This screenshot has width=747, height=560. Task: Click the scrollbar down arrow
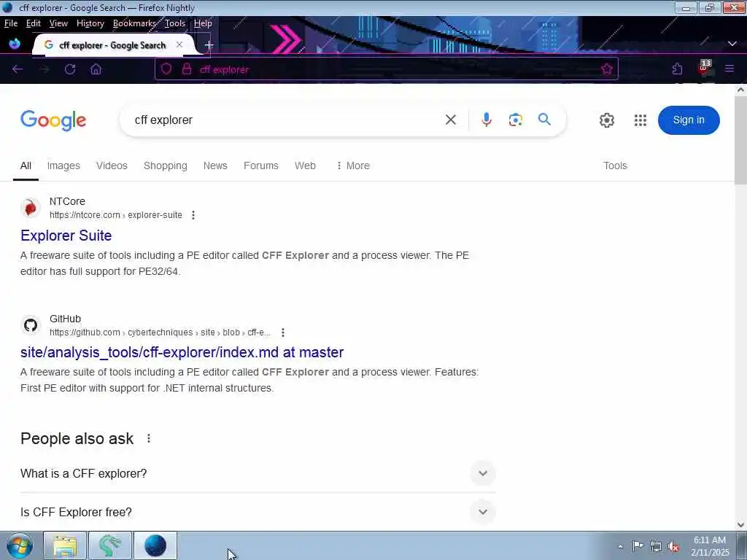(741, 525)
